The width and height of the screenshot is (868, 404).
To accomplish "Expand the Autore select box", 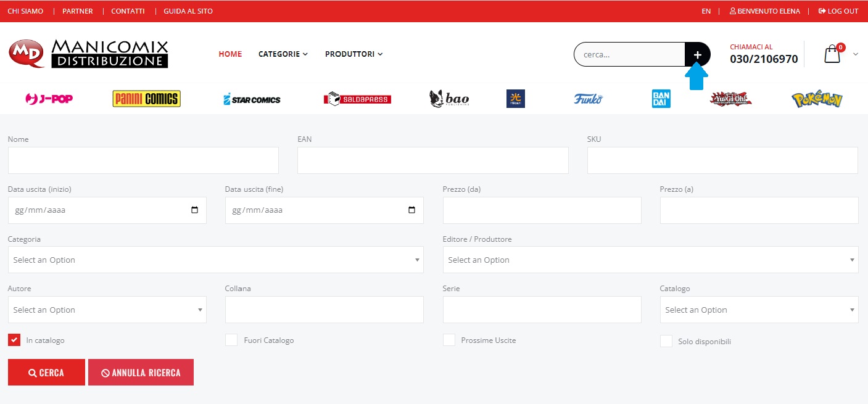I will tap(107, 310).
